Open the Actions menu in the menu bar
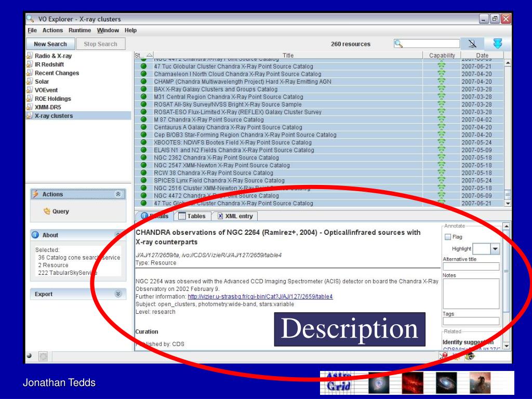This screenshot has width=532, height=399. [52, 30]
